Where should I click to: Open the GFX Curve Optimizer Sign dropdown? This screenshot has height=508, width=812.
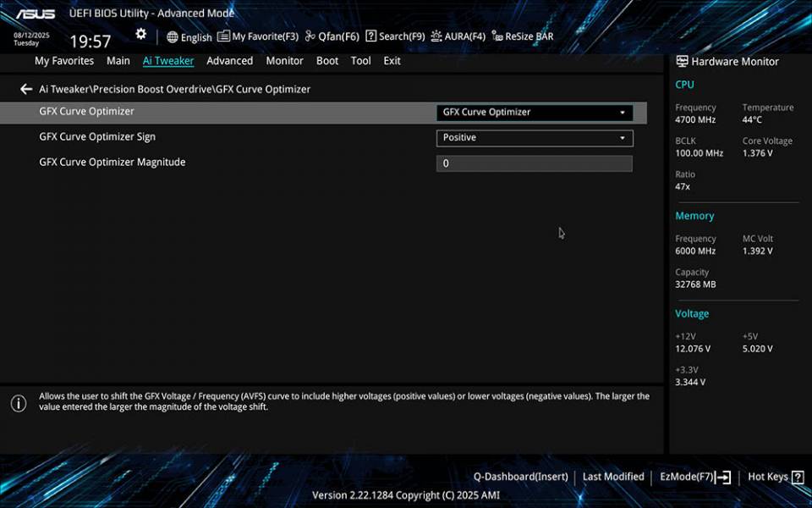(x=535, y=137)
